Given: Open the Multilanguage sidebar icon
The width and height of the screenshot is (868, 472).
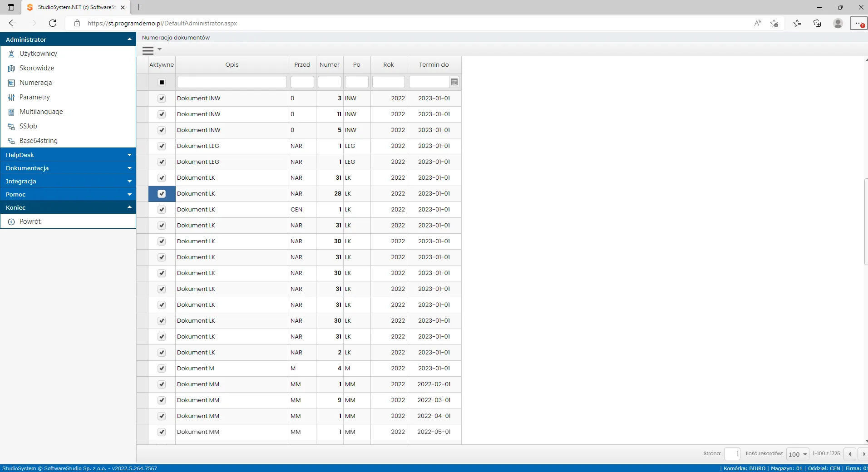Looking at the screenshot, I should [x=11, y=112].
